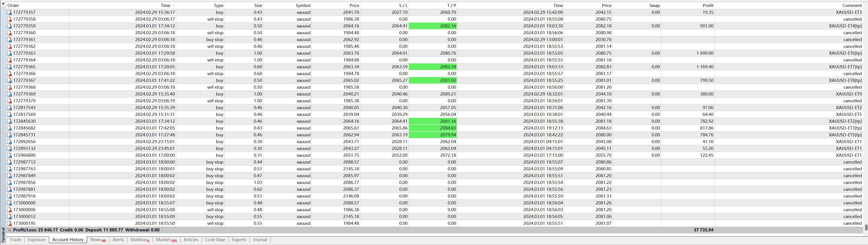Click the small circle icon before Profit/Loss summary
The image size is (868, 245).
pyautogui.click(x=10, y=230)
